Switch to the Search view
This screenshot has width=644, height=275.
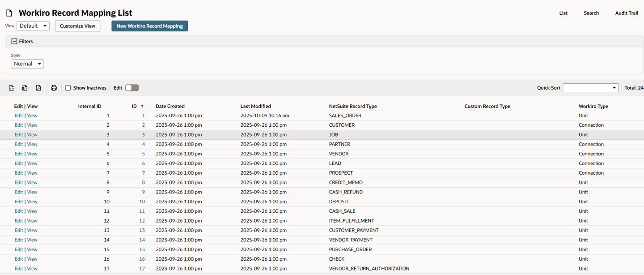coord(591,13)
